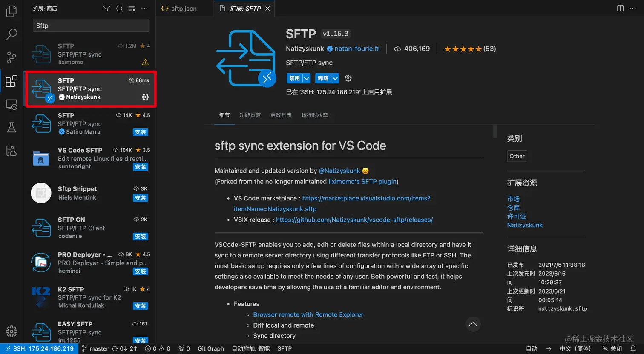644x354 pixels.
Task: Filter extensions with the funnel icon
Action: click(x=106, y=9)
